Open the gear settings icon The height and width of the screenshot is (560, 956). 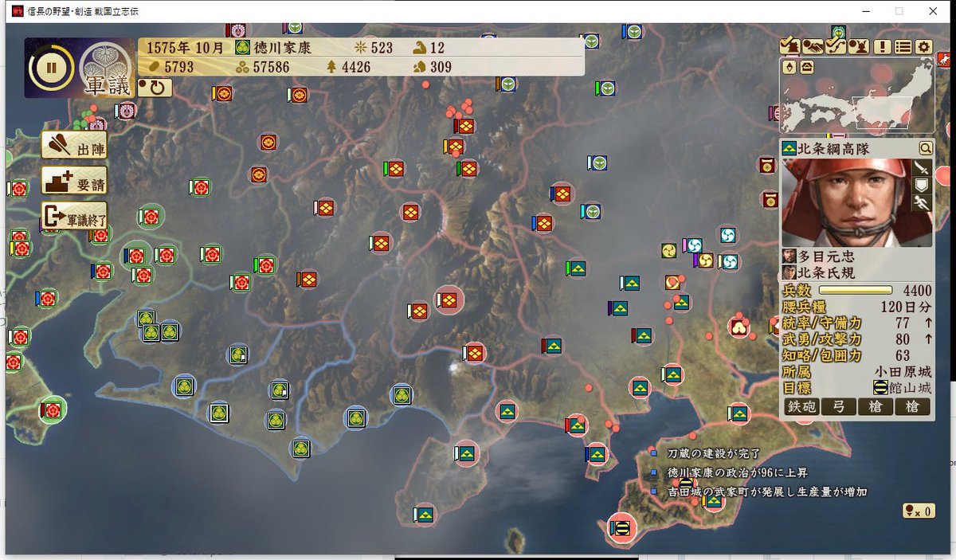tap(924, 46)
